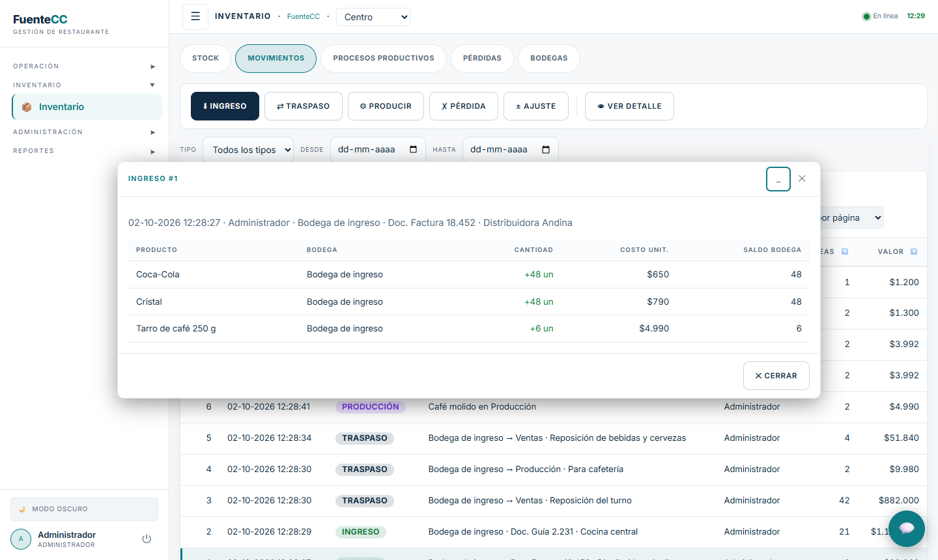Click the Valor column filter icon
The image size is (938, 560).
coord(914,251)
